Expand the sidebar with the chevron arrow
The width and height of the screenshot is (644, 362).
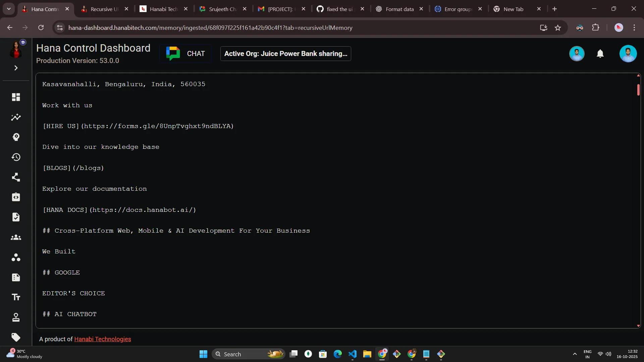coord(16,68)
